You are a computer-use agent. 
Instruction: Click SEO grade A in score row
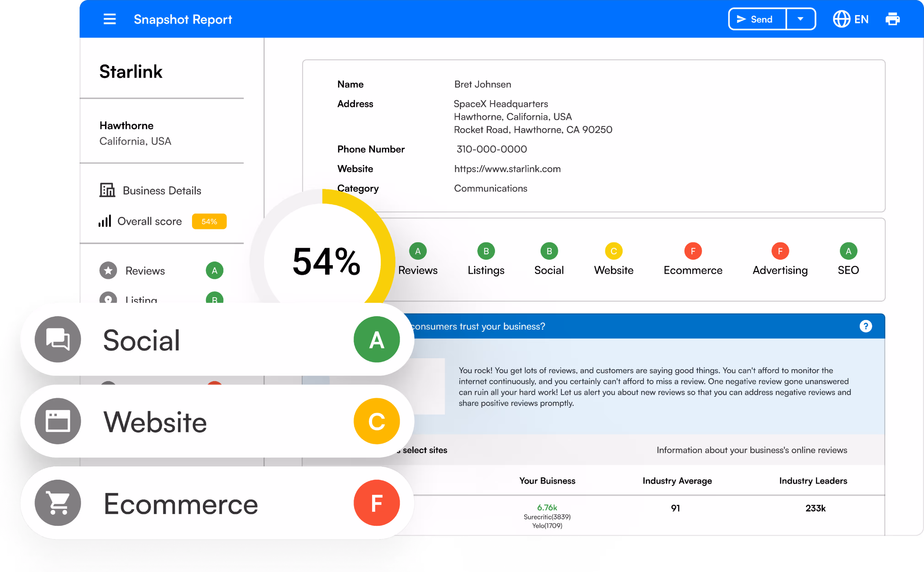849,251
